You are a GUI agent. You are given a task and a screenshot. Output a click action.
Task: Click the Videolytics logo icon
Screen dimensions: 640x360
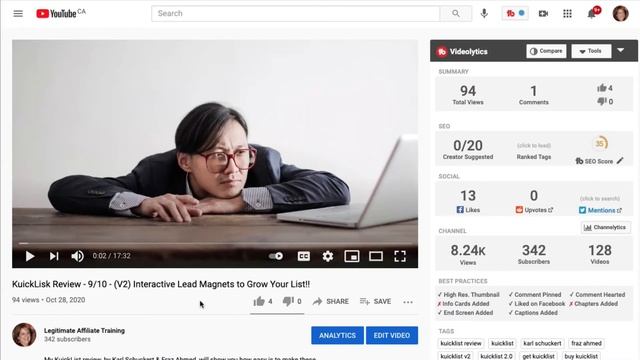(442, 52)
